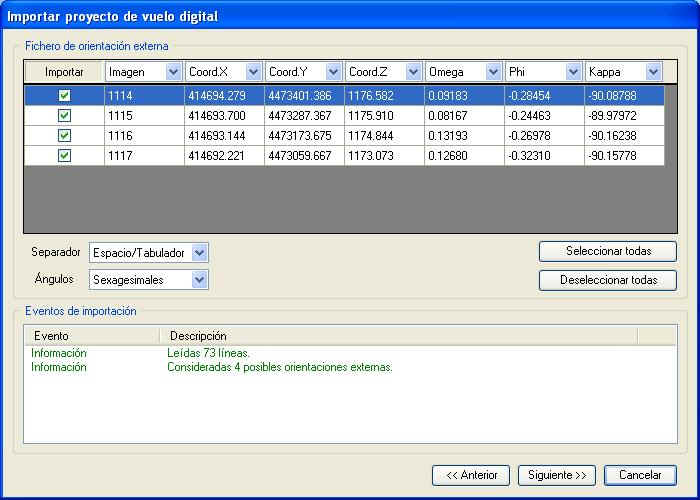Open the Coord.Z column dropdown
This screenshot has width=700, height=500.
coord(413,72)
